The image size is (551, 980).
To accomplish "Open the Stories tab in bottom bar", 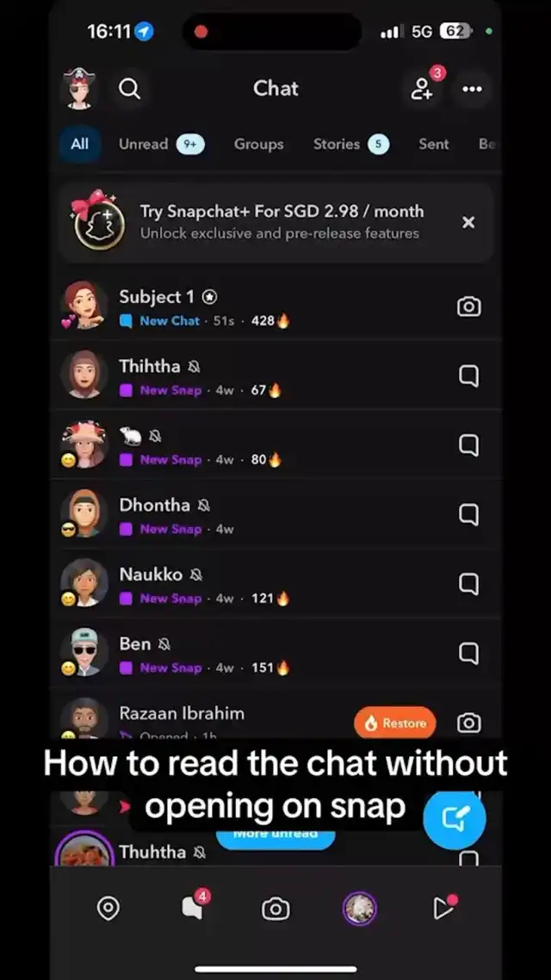I will tap(359, 909).
